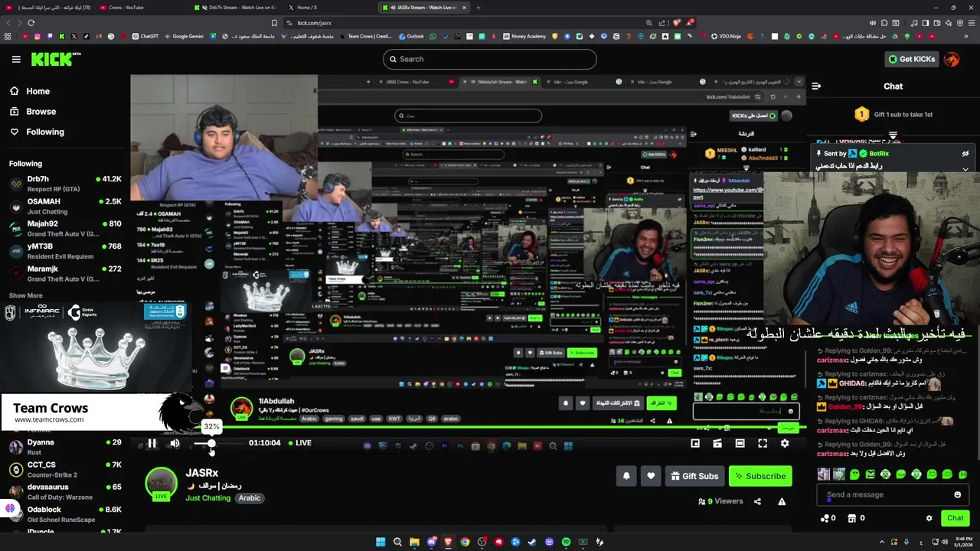Toggle theater mode
The width and height of the screenshot is (980, 551).
(x=740, y=443)
